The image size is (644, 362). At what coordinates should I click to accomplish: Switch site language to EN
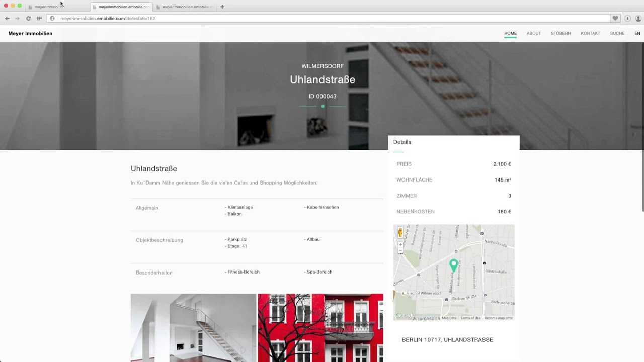pyautogui.click(x=637, y=33)
